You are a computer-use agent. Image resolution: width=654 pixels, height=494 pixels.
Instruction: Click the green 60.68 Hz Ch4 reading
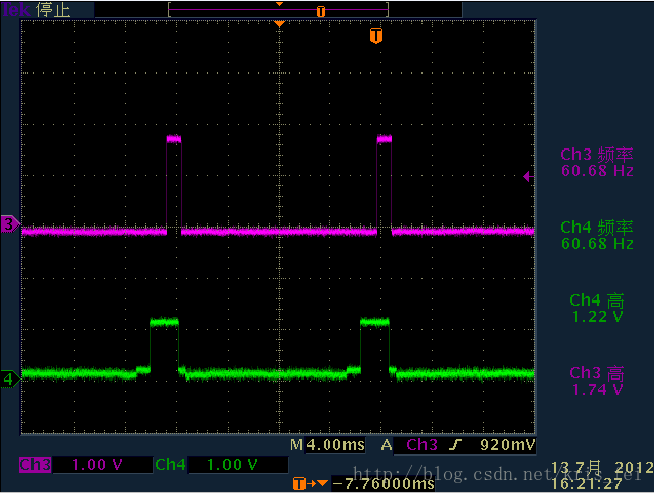pos(597,244)
